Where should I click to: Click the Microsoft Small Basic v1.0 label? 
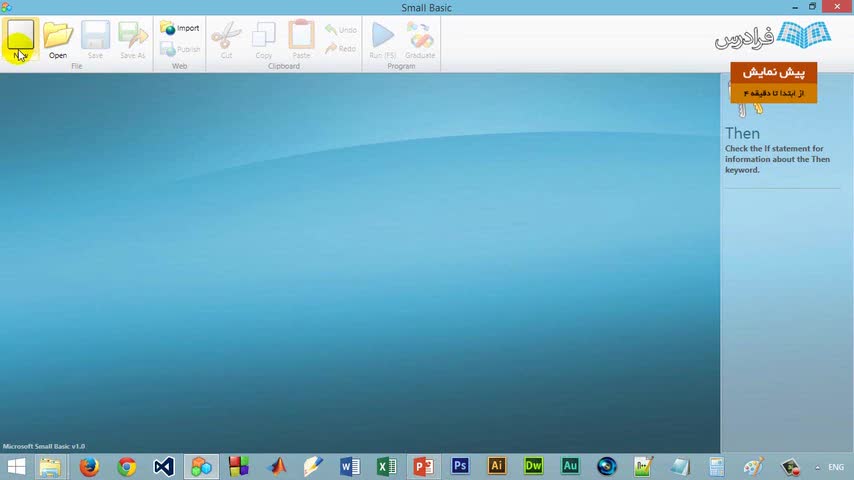pos(44,446)
